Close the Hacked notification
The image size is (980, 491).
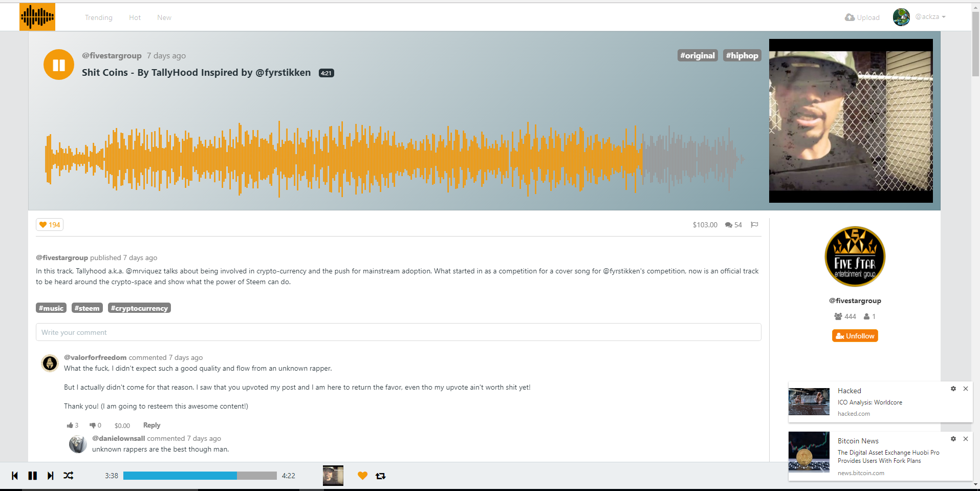click(966, 389)
